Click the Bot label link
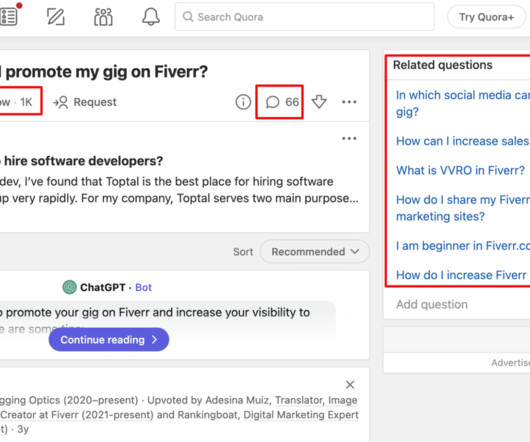This screenshot has width=530, height=442. (x=143, y=288)
